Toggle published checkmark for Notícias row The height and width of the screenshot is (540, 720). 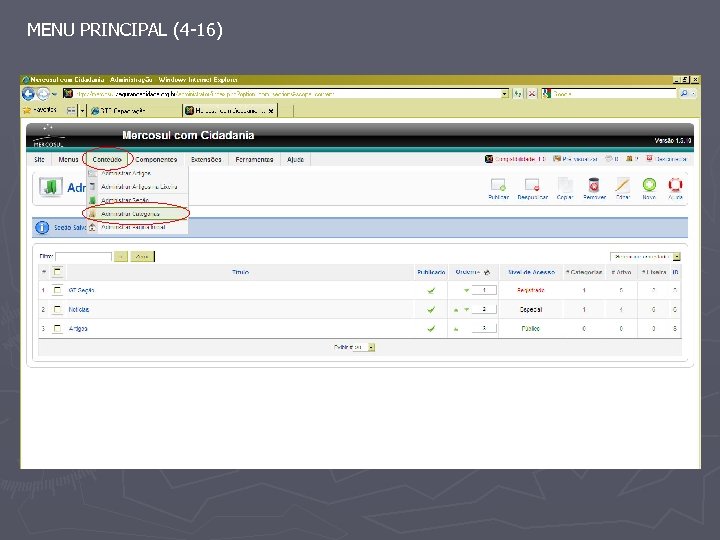[x=431, y=309]
